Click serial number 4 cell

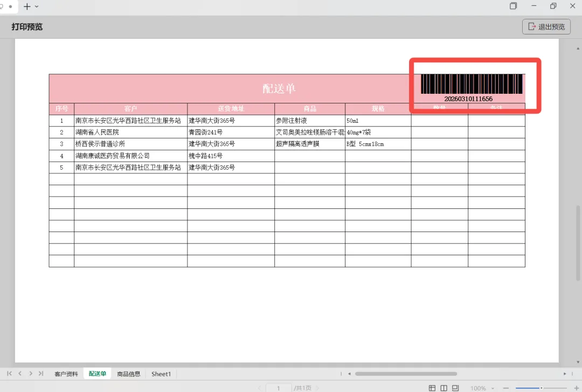point(61,156)
